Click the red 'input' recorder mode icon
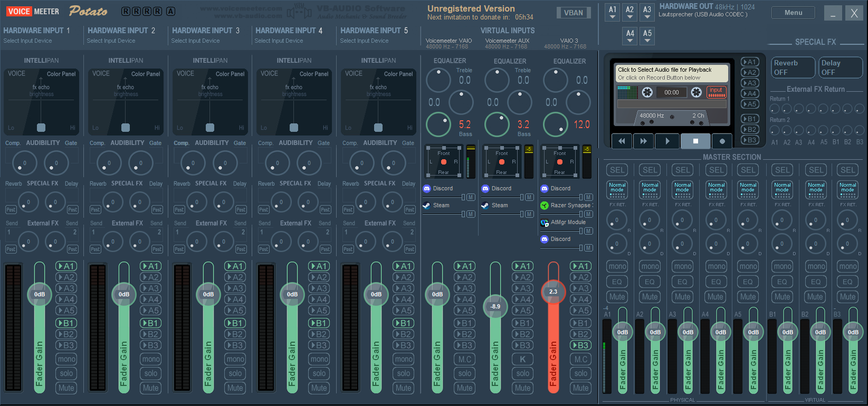868x406 pixels. coord(716,92)
